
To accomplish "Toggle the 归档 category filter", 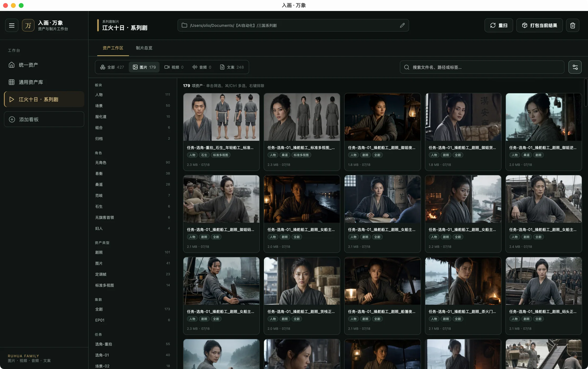I will [133, 139].
